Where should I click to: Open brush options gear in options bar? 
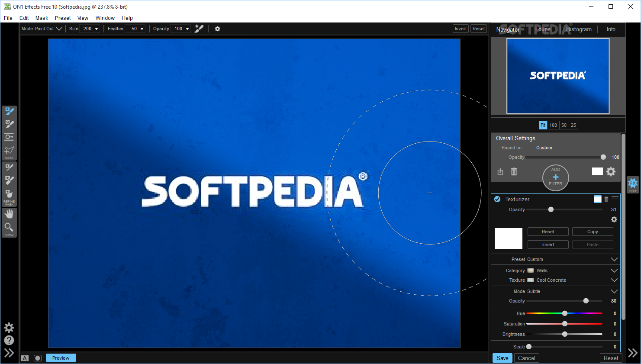click(217, 29)
